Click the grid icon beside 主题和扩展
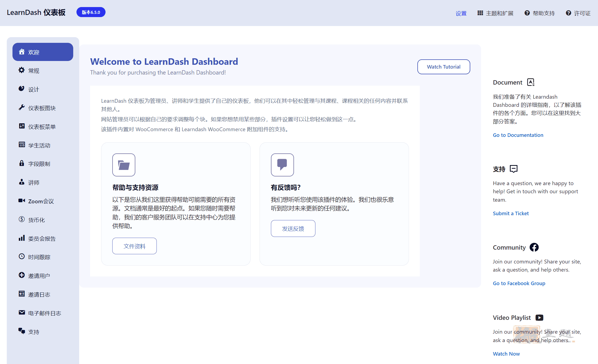The width and height of the screenshot is (598, 364). point(480,13)
